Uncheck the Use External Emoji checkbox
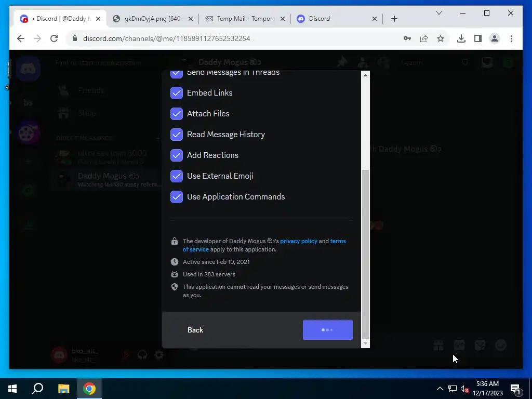The image size is (532, 399). (177, 176)
